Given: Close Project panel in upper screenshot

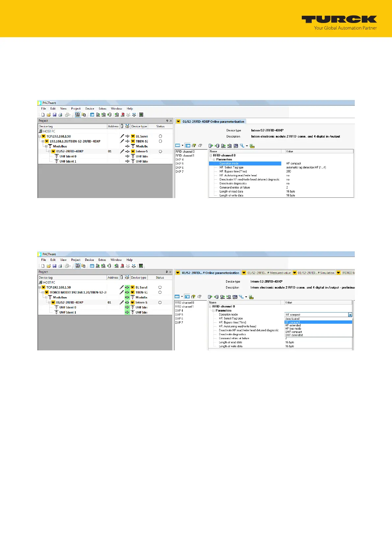Looking at the screenshot, I should click(x=170, y=121).
